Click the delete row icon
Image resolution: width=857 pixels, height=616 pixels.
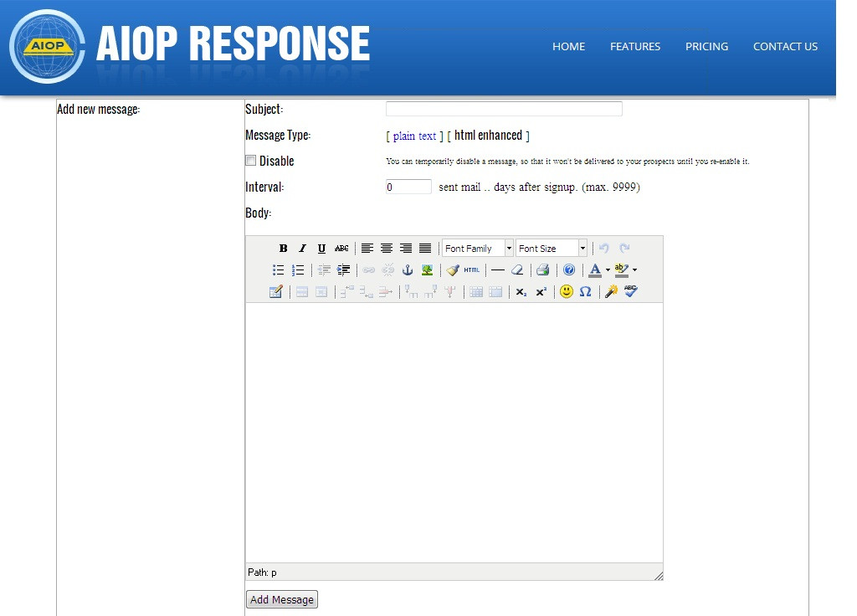click(386, 291)
